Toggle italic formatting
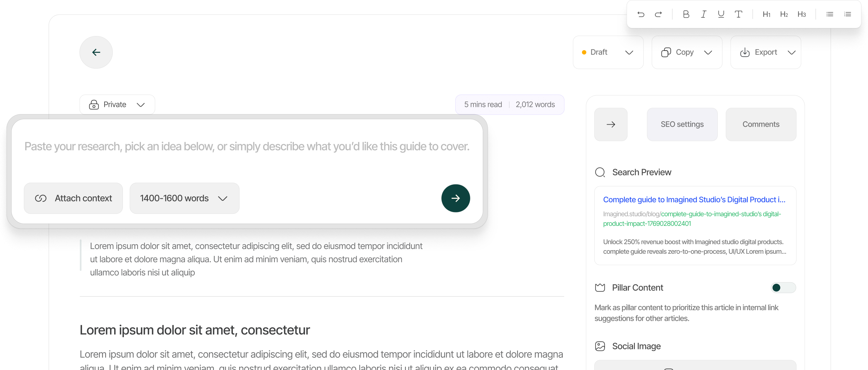Screen dimensions: 868x370 (x=703, y=14)
